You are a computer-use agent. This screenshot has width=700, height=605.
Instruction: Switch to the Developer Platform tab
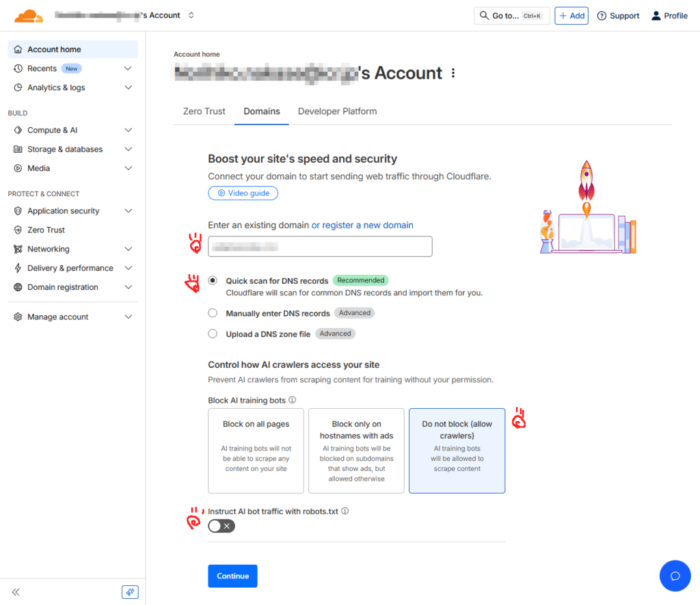point(337,111)
